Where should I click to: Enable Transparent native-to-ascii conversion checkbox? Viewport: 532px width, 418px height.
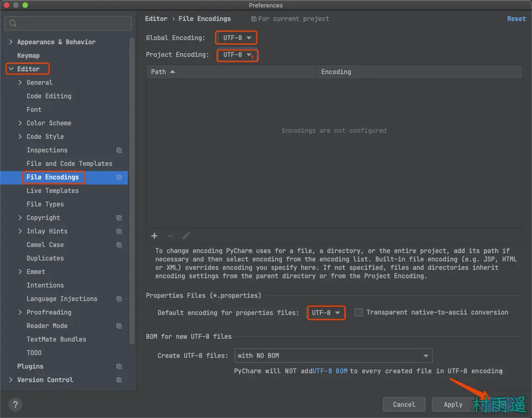coord(359,312)
